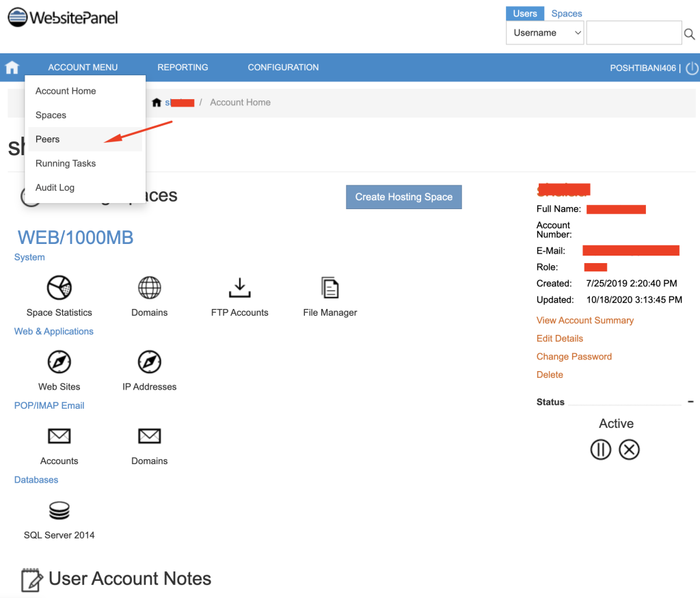Cancel account using the X circle icon
Image resolution: width=700 pixels, height=598 pixels.
[629, 450]
